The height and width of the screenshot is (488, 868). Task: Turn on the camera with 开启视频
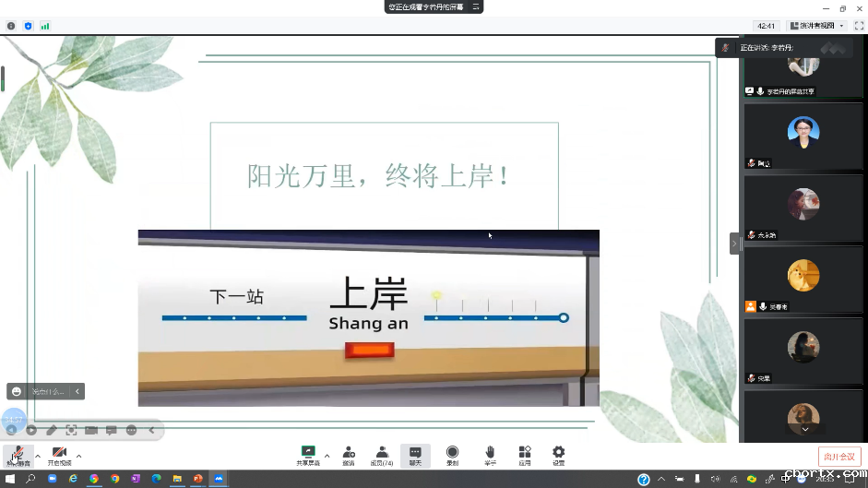(59, 453)
